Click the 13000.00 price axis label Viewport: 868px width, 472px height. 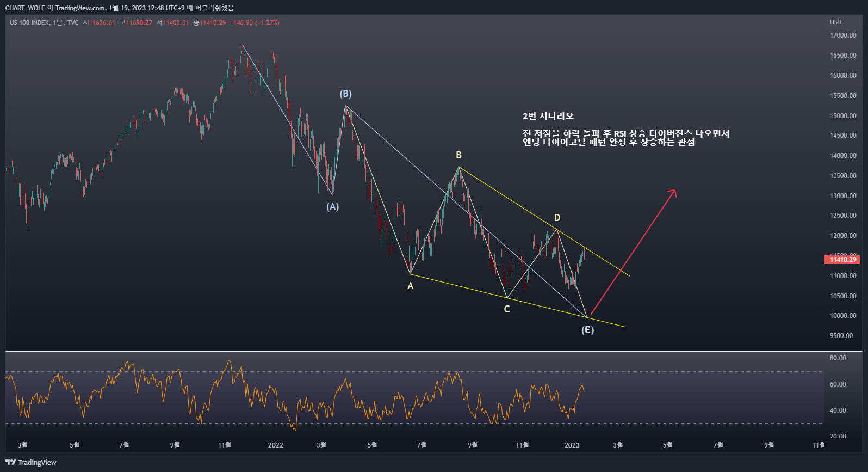(x=843, y=196)
